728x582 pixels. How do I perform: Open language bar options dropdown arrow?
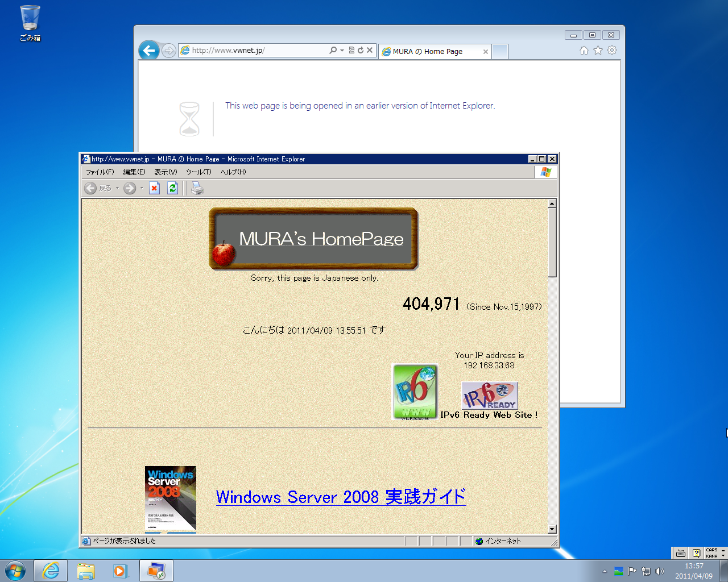point(723,556)
